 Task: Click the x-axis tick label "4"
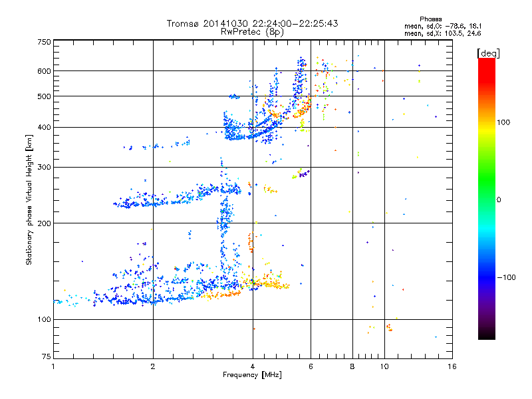point(253,366)
